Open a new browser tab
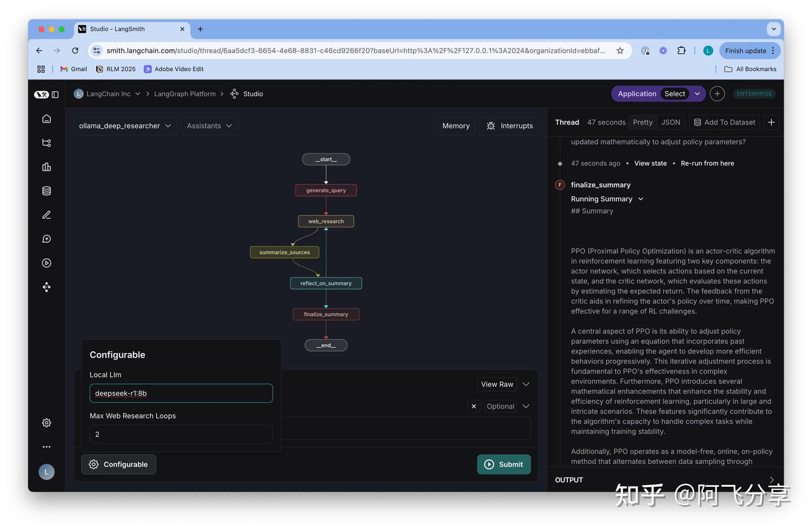Screen dimensions: 812x529 [200, 29]
